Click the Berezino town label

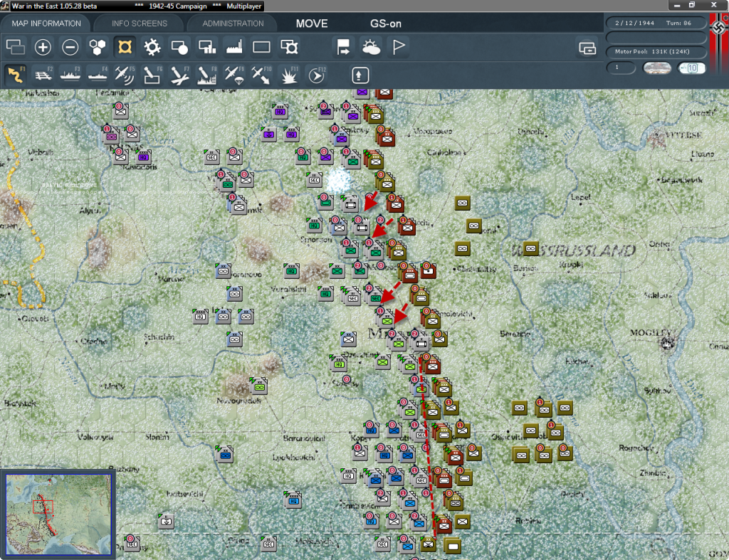515,334
